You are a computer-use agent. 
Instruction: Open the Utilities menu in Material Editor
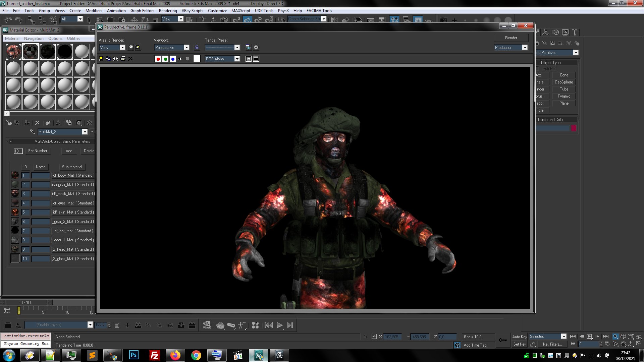pos(73,39)
